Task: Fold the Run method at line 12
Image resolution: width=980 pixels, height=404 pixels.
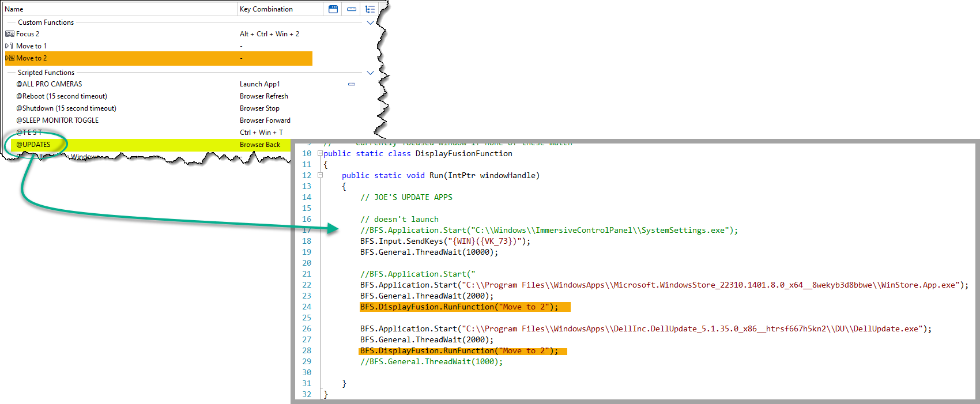Action: tap(320, 175)
